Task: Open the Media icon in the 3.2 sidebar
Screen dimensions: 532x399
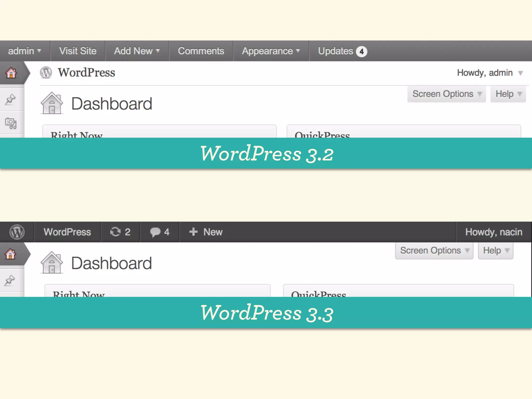Action: [x=11, y=123]
